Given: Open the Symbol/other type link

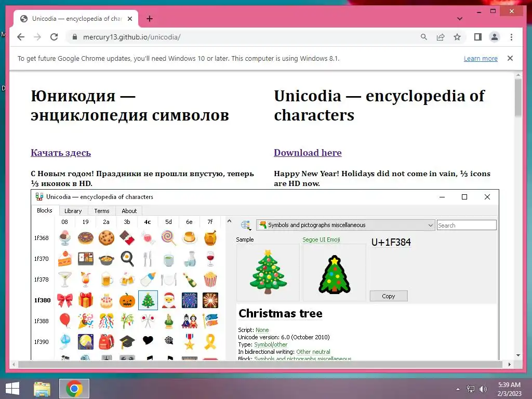Looking at the screenshot, I should (271, 344).
